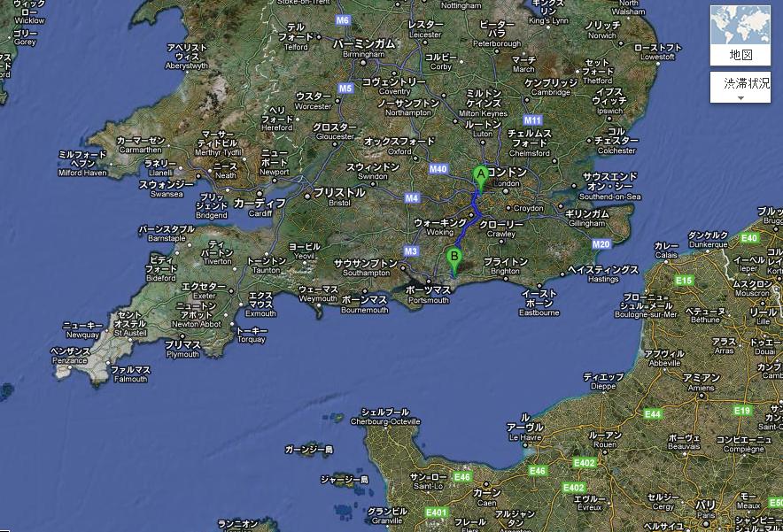This screenshot has width=783, height=532.
Task: Click the M5 motorway shield near Worcester
Action: pos(345,89)
